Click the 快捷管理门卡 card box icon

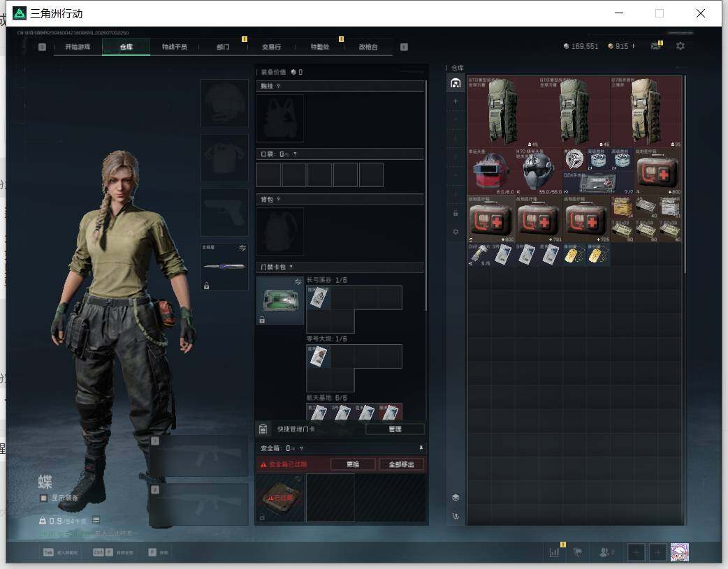pos(263,429)
